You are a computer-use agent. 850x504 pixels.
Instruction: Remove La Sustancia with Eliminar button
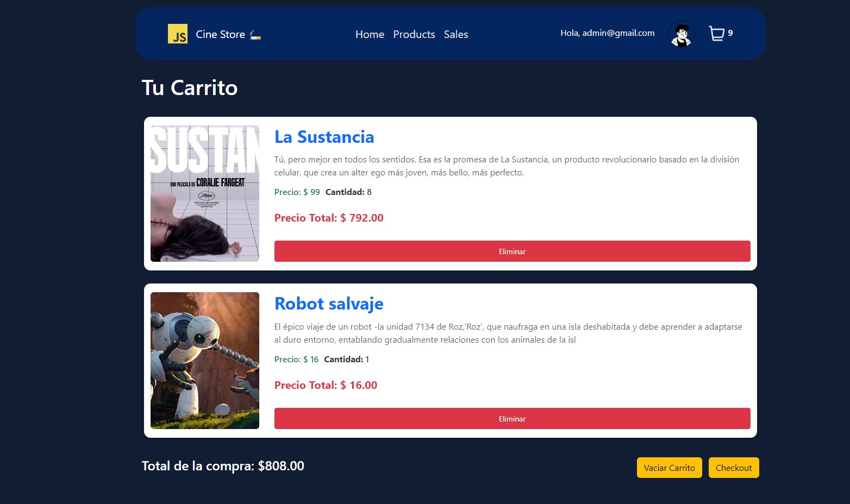512,251
